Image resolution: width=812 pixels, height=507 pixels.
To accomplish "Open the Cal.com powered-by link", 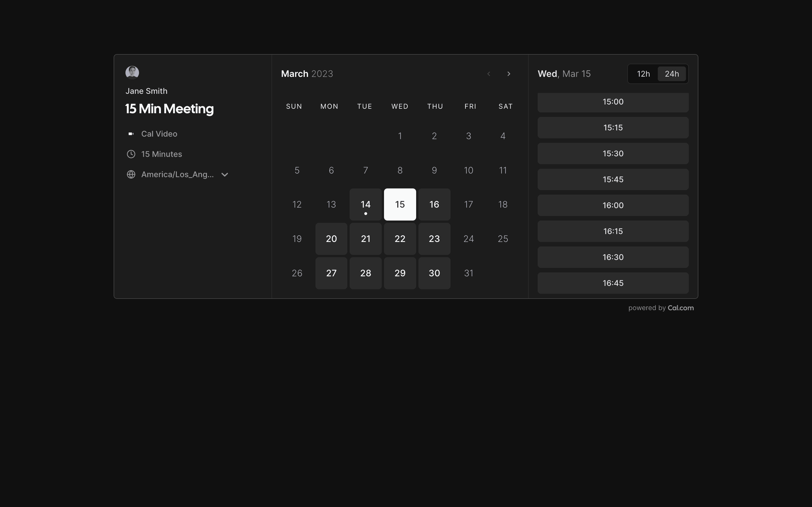I will pyautogui.click(x=680, y=308).
